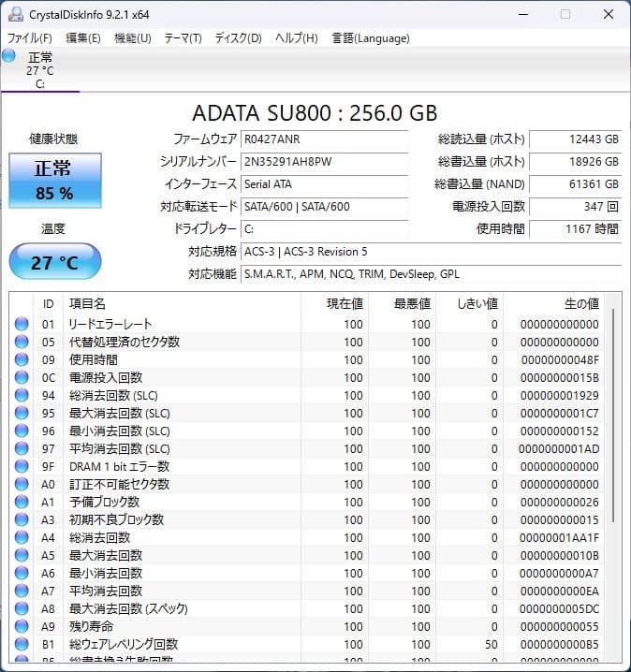
Task: Click the blue disk status orb in the drive bar
Action: 8,56
